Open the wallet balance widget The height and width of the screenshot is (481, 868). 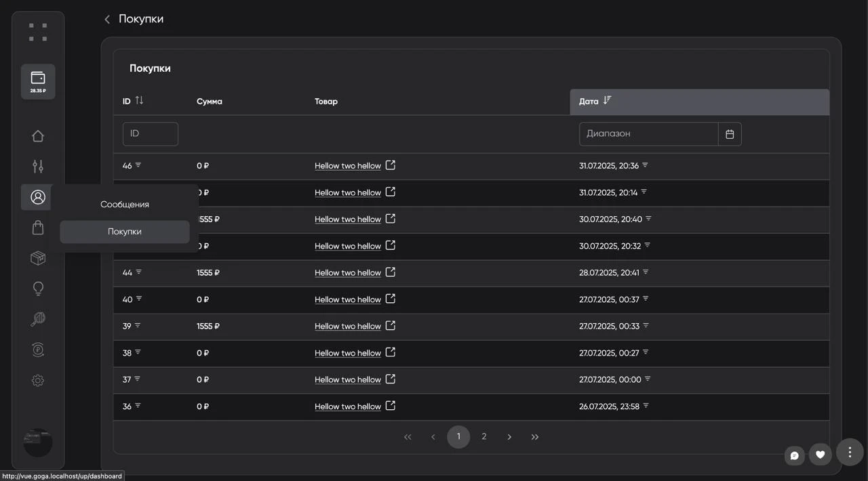tap(38, 81)
